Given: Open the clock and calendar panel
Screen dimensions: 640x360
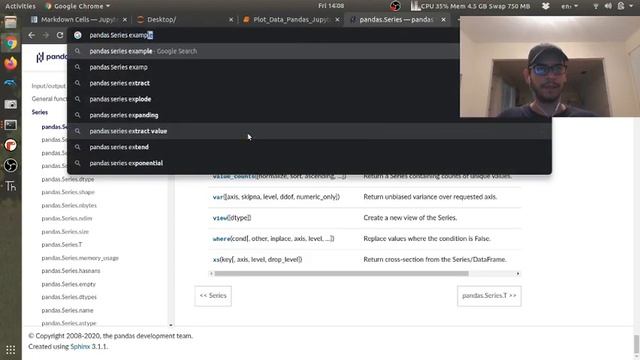Looking at the screenshot, I should click(x=331, y=6).
